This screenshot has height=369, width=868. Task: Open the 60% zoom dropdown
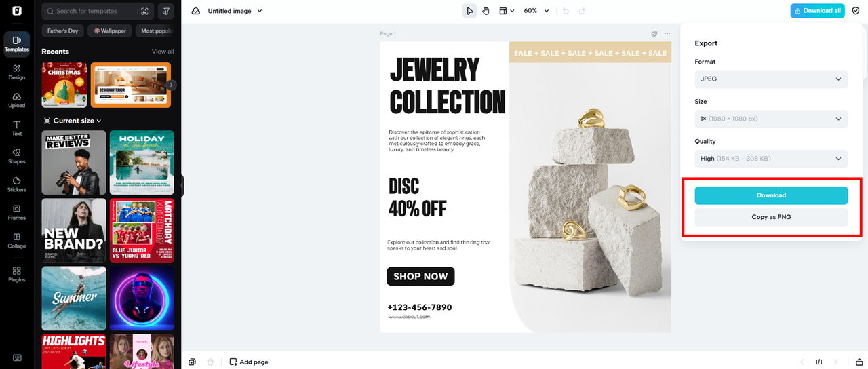[534, 11]
